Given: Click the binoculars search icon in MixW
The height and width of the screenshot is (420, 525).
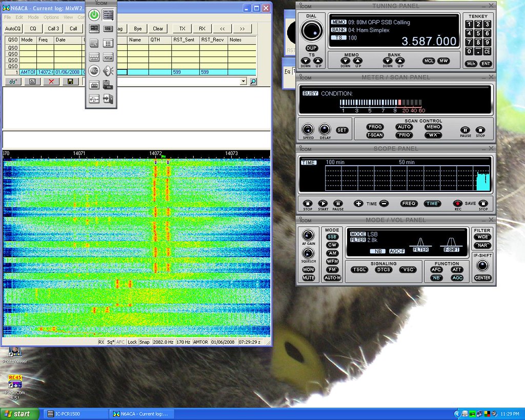Looking at the screenshot, I should [x=13, y=82].
